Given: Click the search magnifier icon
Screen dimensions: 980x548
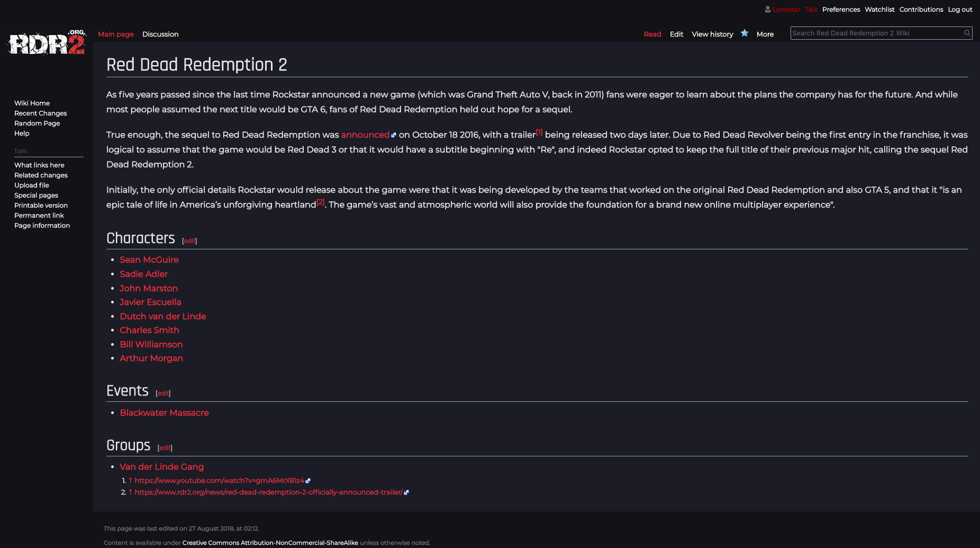Looking at the screenshot, I should point(967,33).
